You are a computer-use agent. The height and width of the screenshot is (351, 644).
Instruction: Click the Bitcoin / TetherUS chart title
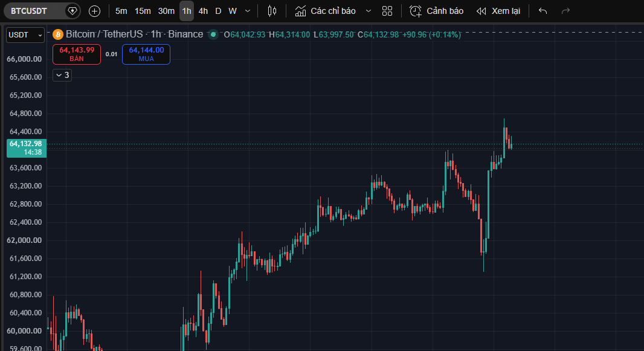134,34
